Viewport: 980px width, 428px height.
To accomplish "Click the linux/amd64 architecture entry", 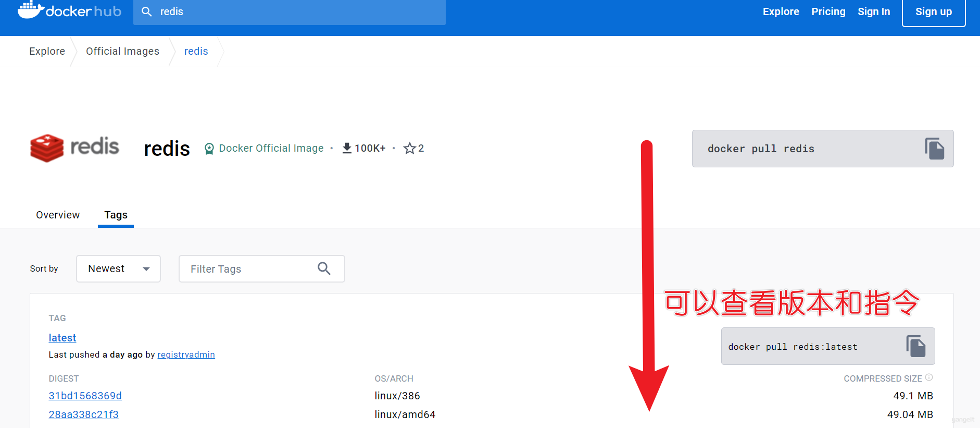I will (x=405, y=414).
